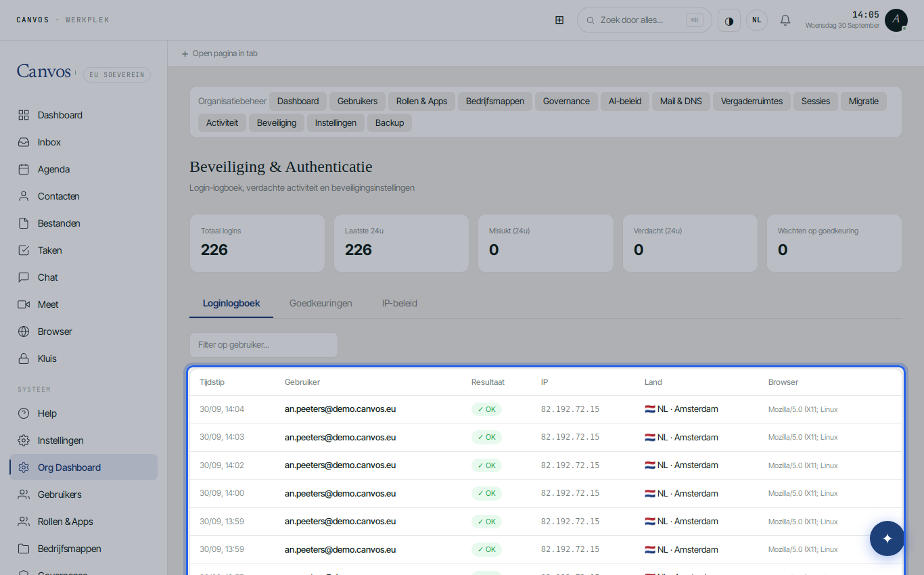Open Taken in the sidebar
This screenshot has height=575, width=924.
point(84,250)
